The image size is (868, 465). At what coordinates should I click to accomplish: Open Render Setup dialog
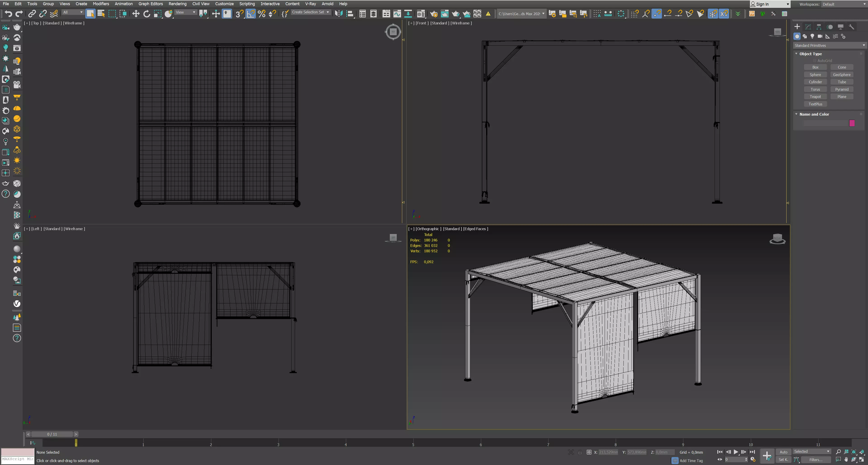click(434, 14)
